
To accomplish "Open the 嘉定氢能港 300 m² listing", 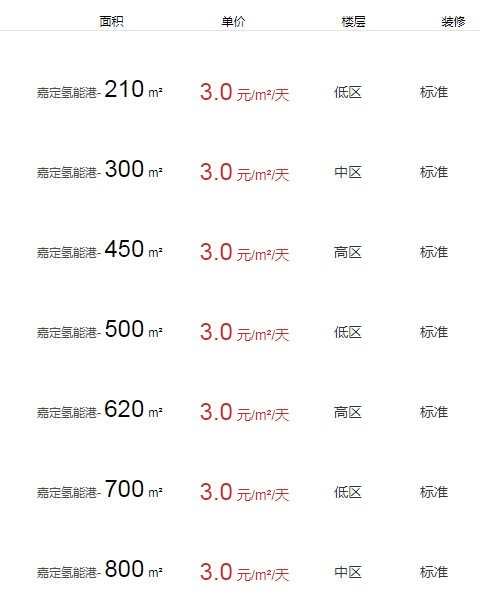I will (x=100, y=170).
